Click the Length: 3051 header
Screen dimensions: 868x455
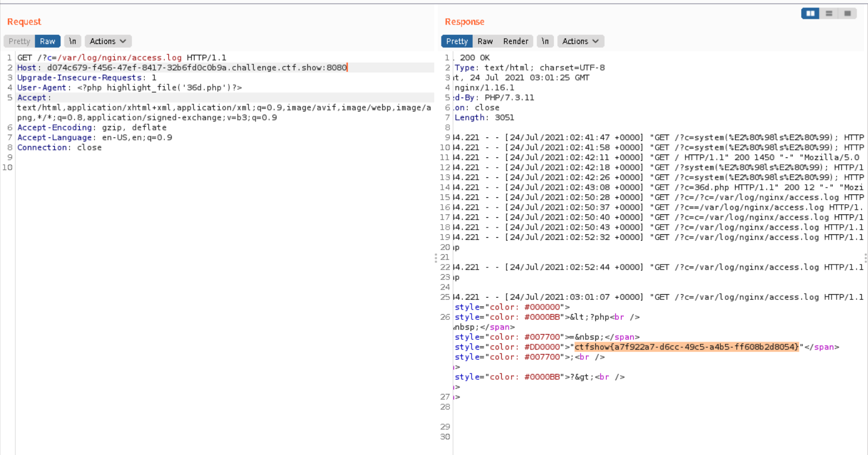484,117
